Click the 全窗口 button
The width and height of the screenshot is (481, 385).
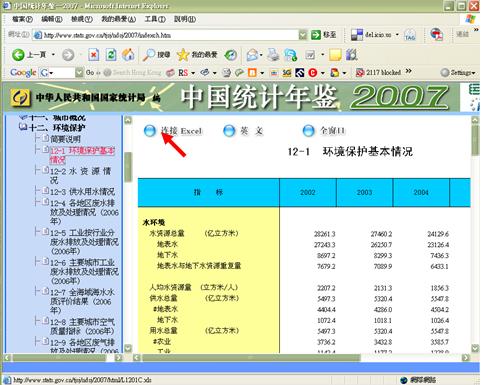(324, 131)
